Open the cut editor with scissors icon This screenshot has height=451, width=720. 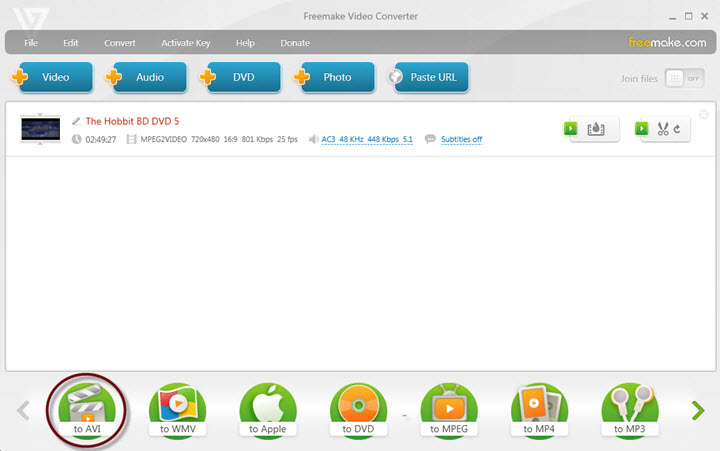pyautogui.click(x=663, y=129)
